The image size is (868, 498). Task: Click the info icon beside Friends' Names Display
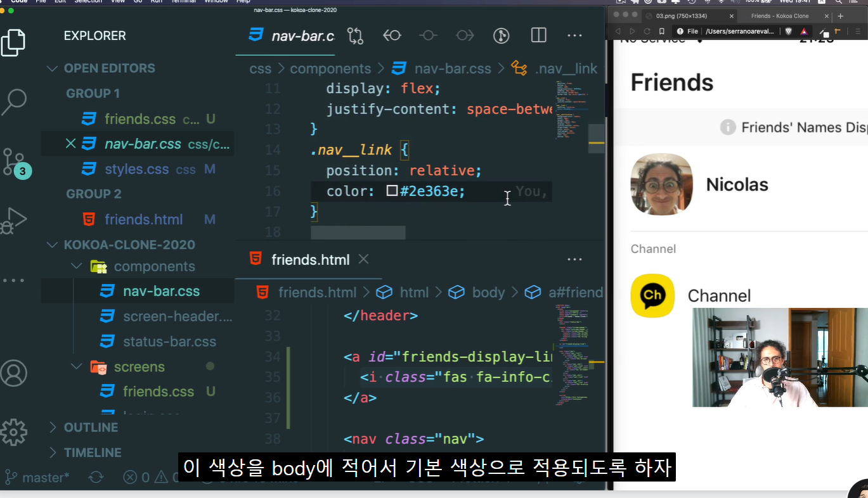tap(728, 127)
